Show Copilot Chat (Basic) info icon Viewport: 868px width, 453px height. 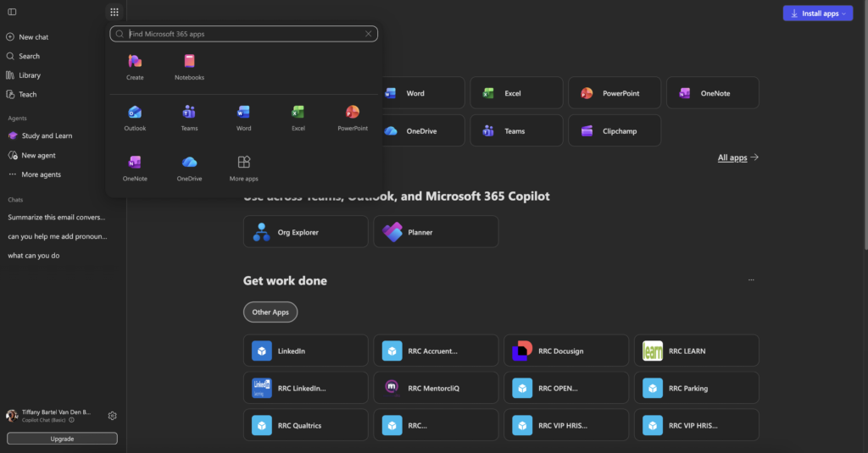pos(71,420)
